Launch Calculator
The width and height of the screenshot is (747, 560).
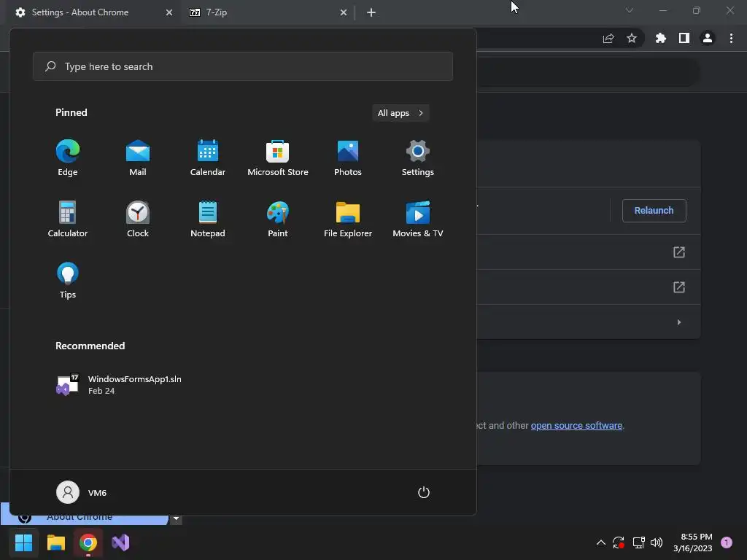[x=68, y=219]
